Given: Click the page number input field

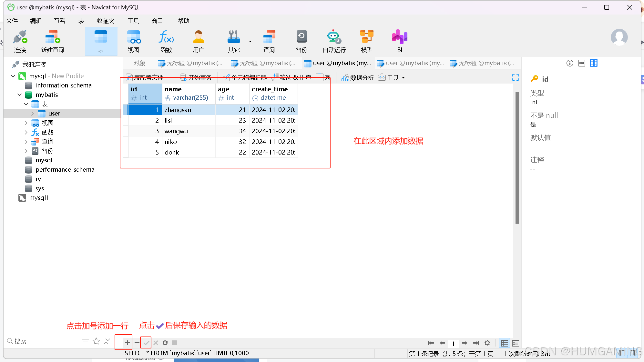Looking at the screenshot, I should (453, 343).
